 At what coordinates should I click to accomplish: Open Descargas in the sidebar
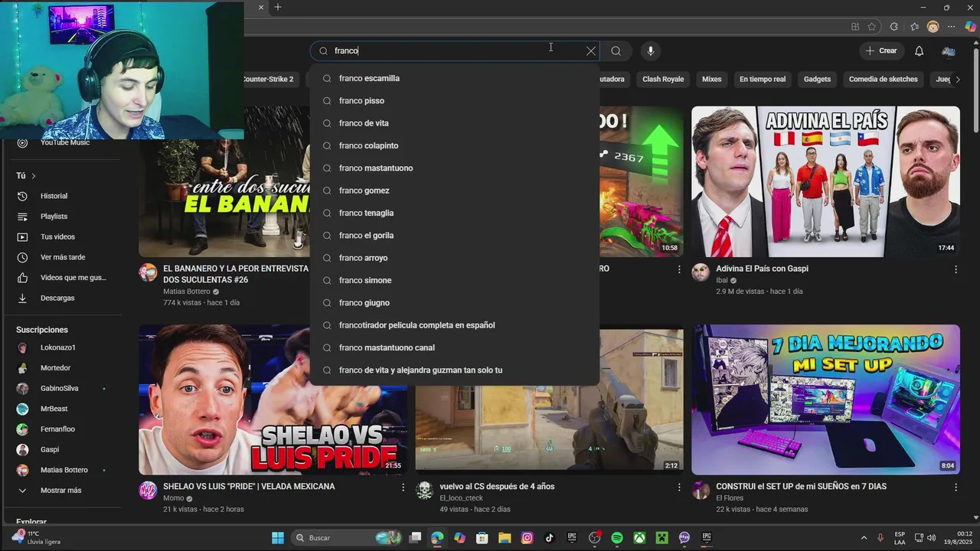coord(57,298)
